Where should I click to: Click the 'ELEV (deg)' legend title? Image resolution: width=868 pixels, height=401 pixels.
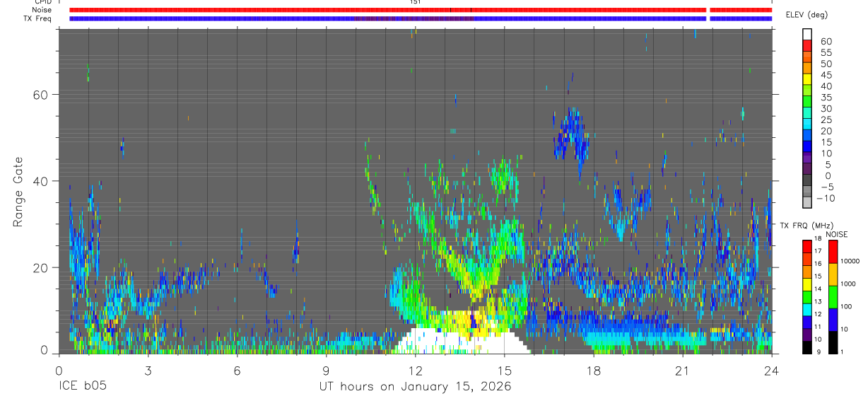point(807,15)
